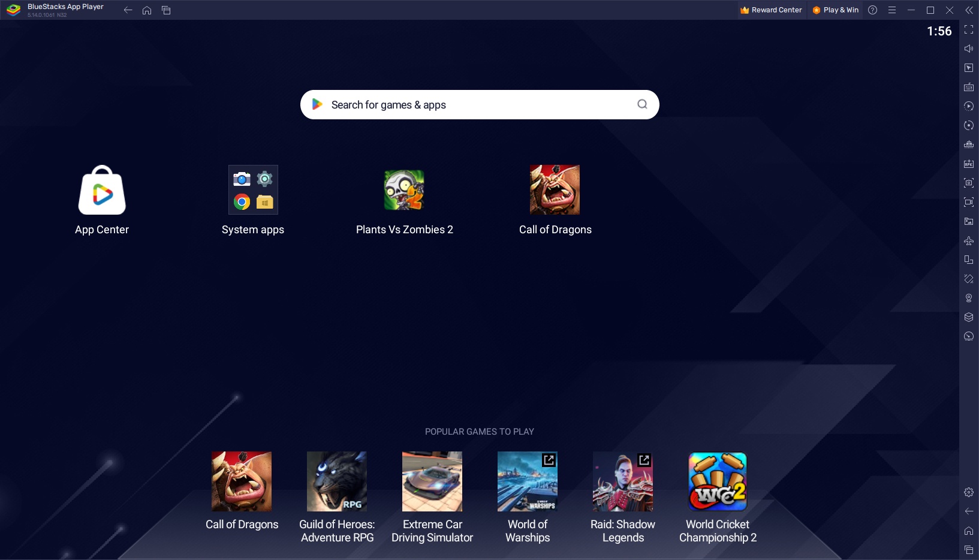Click the games search bar
The height and width of the screenshot is (560, 979).
[478, 104]
